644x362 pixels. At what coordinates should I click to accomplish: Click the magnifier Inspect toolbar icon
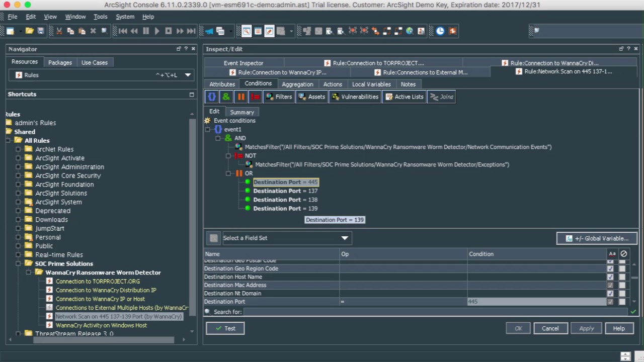[247, 31]
